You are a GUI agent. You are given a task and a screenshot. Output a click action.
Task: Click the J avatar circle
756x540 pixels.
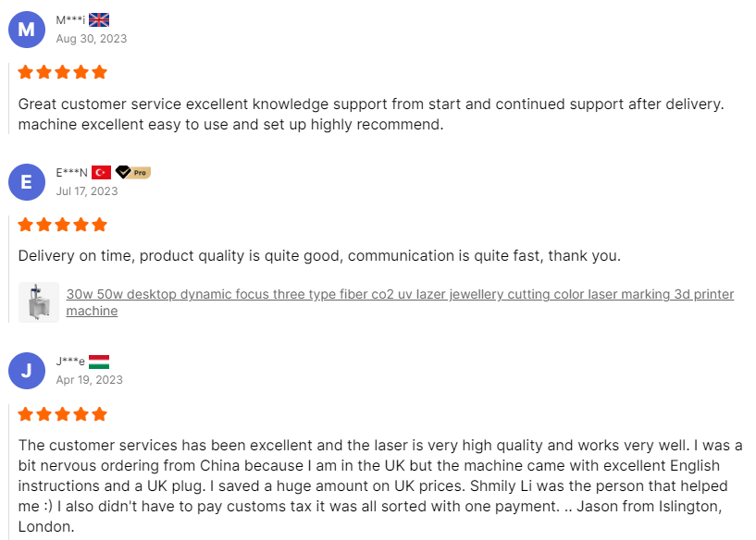point(26,371)
